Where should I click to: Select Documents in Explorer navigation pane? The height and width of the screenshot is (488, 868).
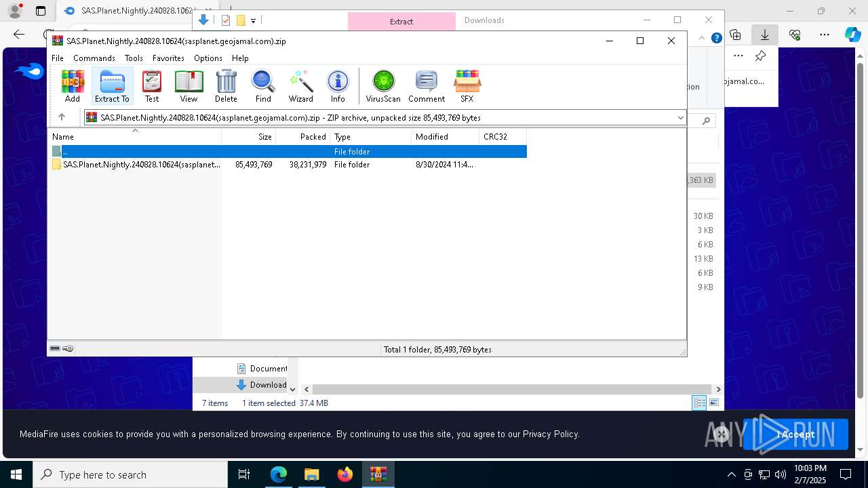262,369
